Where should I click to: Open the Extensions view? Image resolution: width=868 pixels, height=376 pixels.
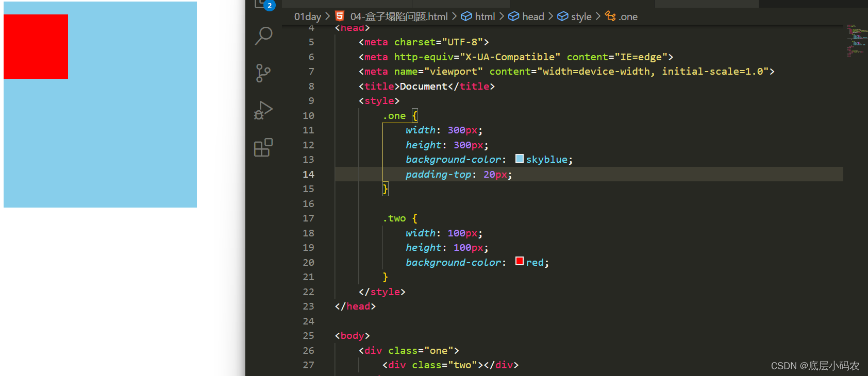coord(263,147)
